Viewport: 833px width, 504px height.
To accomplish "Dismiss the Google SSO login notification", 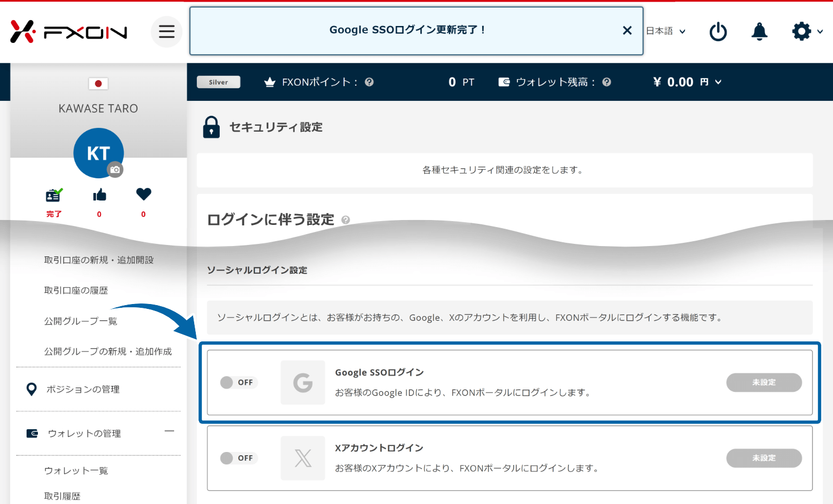I will tap(627, 30).
